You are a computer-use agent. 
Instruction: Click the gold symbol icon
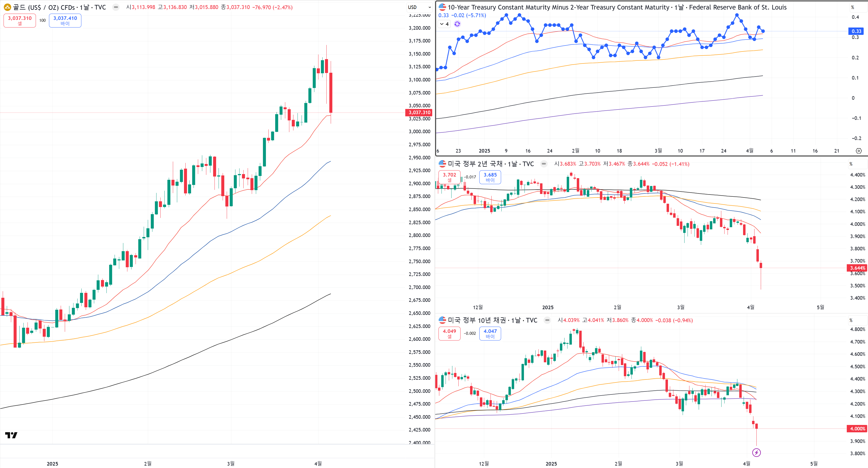(x=7, y=7)
